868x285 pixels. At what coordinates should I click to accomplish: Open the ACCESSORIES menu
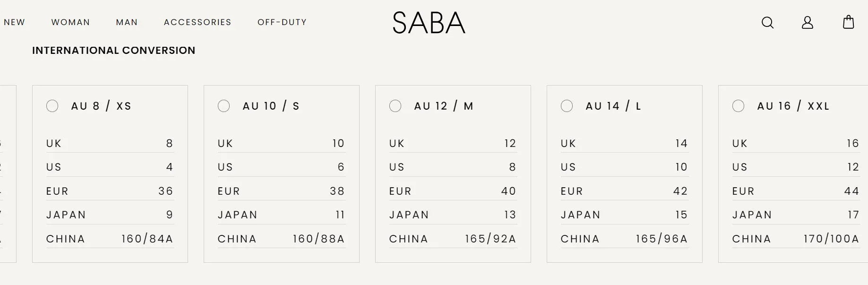198,22
